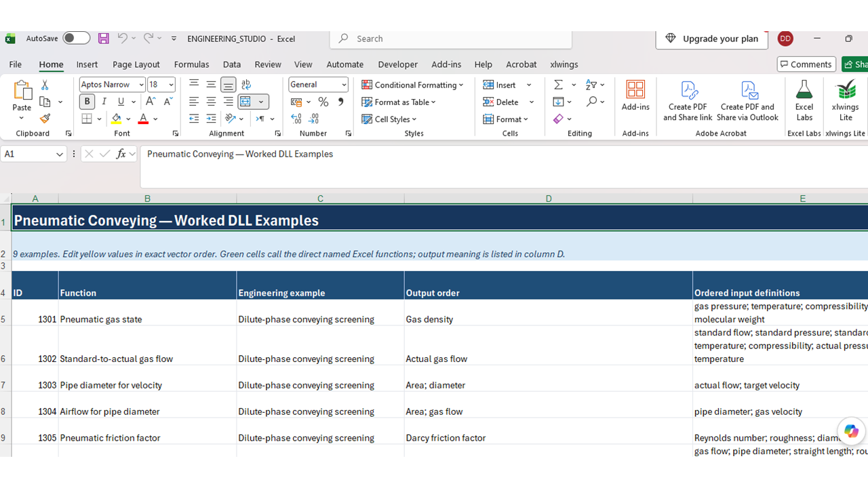Toggle Bottom Align vertical alignment

tap(229, 85)
